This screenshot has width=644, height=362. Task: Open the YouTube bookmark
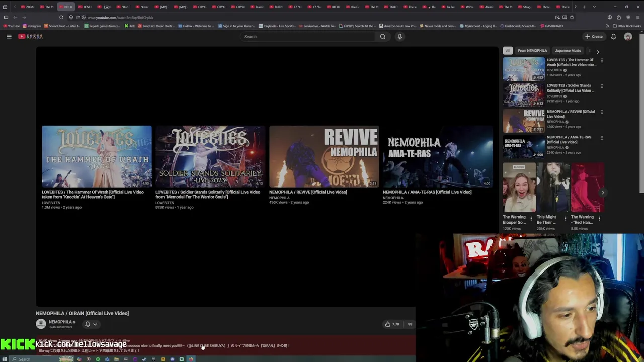11,26
